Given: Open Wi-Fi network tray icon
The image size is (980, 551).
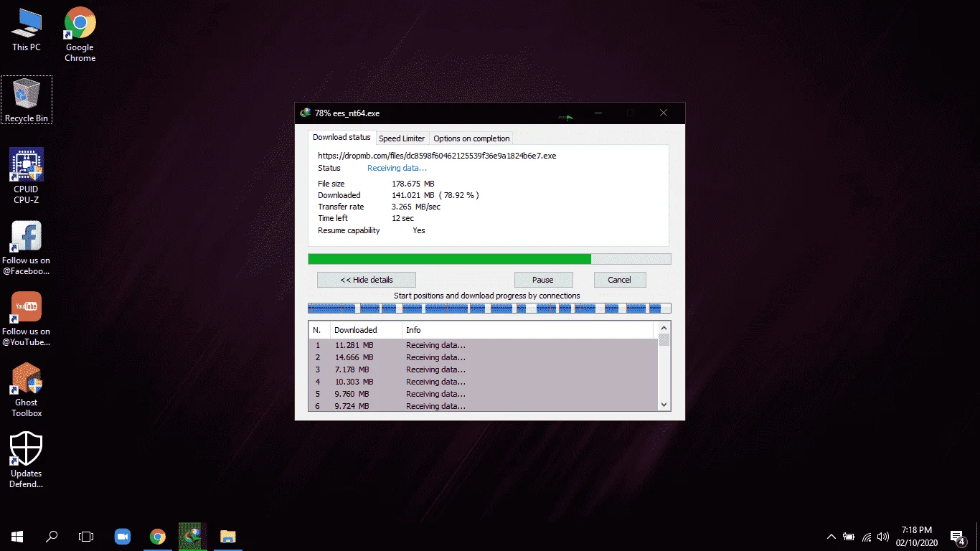Looking at the screenshot, I should (x=867, y=536).
